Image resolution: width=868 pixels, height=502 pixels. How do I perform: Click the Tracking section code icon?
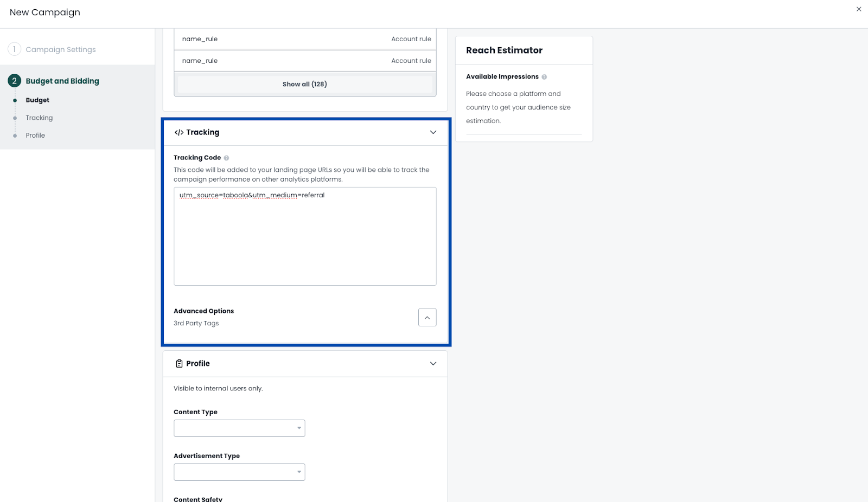point(178,132)
